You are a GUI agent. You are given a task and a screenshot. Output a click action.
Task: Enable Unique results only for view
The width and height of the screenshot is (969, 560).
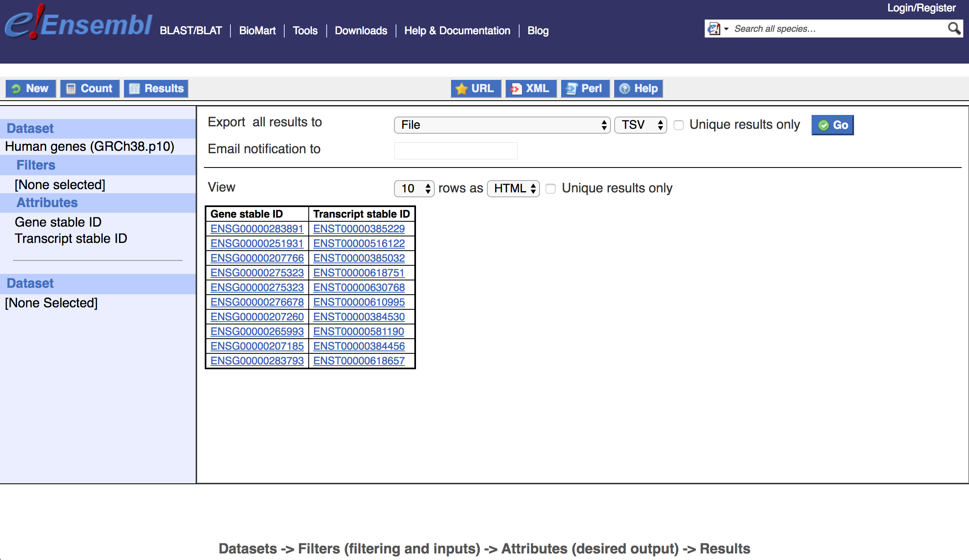[x=551, y=189]
